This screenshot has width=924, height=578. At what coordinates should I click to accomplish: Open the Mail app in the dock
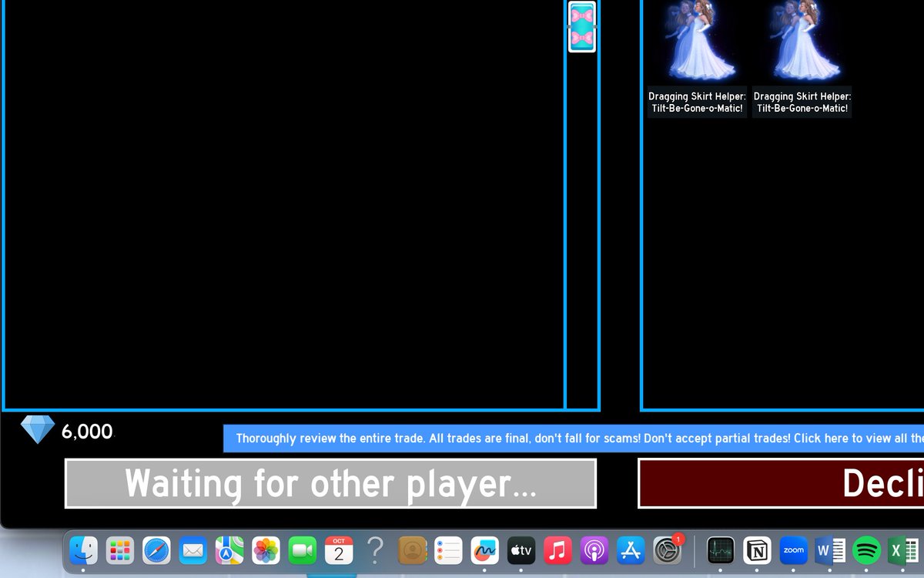[x=193, y=550]
